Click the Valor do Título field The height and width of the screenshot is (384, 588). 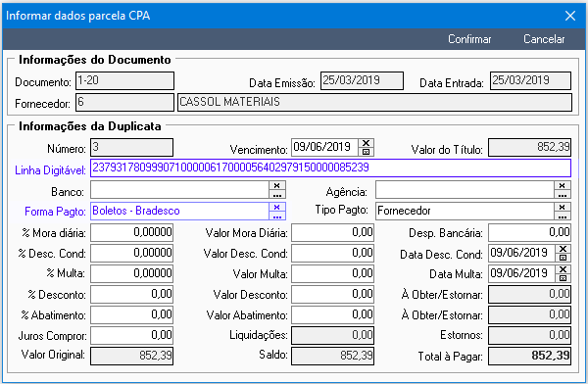click(529, 147)
